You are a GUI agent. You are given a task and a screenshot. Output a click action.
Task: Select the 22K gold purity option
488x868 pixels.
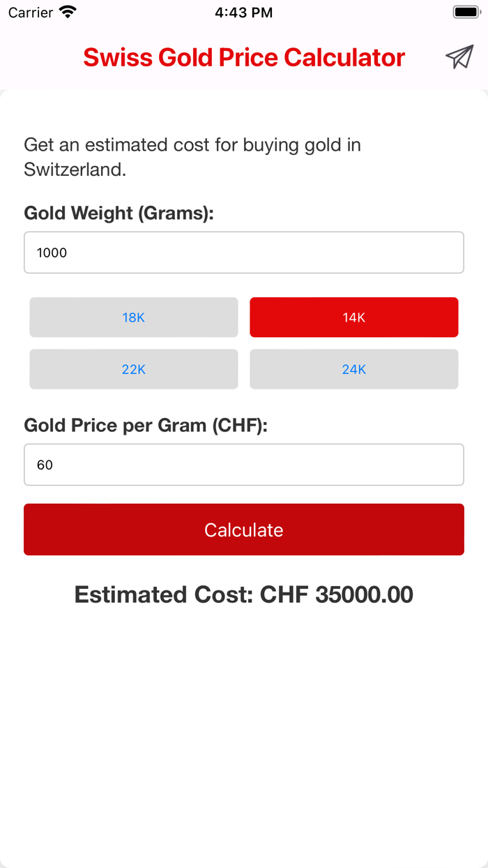[x=133, y=369]
